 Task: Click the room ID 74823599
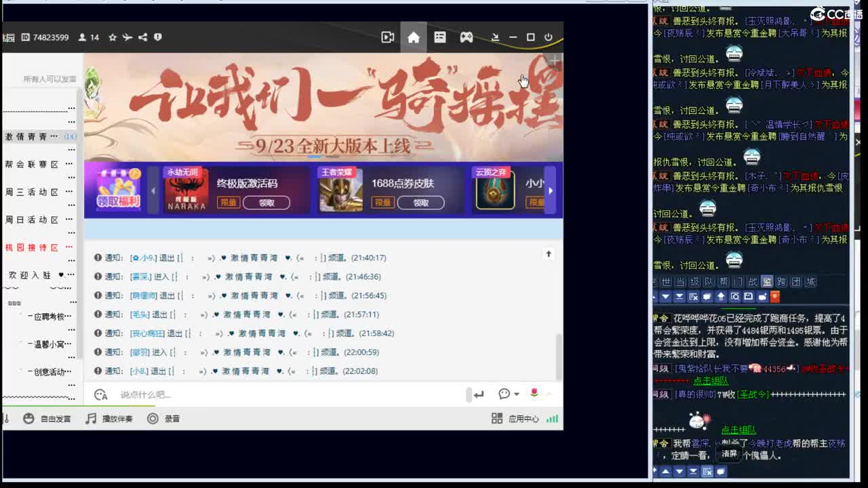point(50,37)
